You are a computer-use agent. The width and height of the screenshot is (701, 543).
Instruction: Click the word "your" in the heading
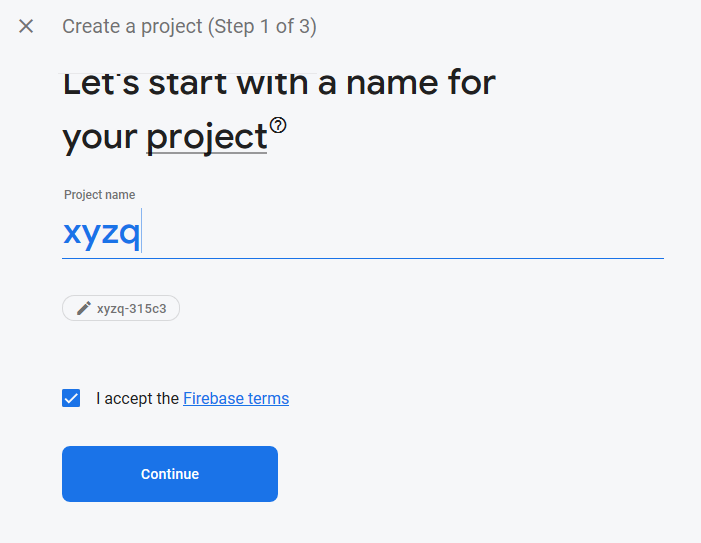coord(100,137)
